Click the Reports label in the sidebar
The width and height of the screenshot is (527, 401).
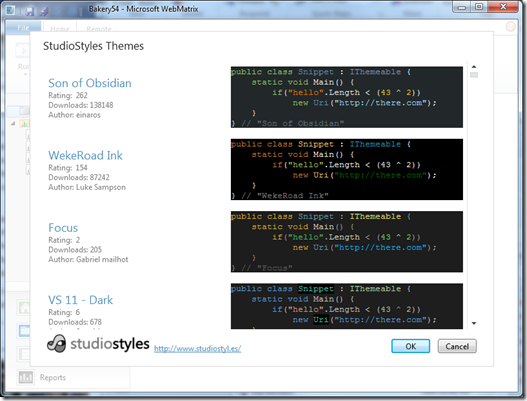tap(53, 377)
